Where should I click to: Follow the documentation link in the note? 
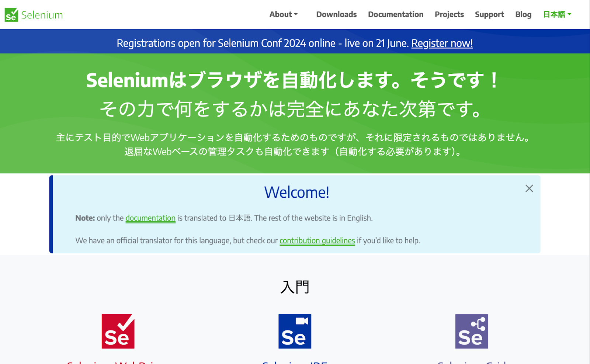[x=150, y=218]
